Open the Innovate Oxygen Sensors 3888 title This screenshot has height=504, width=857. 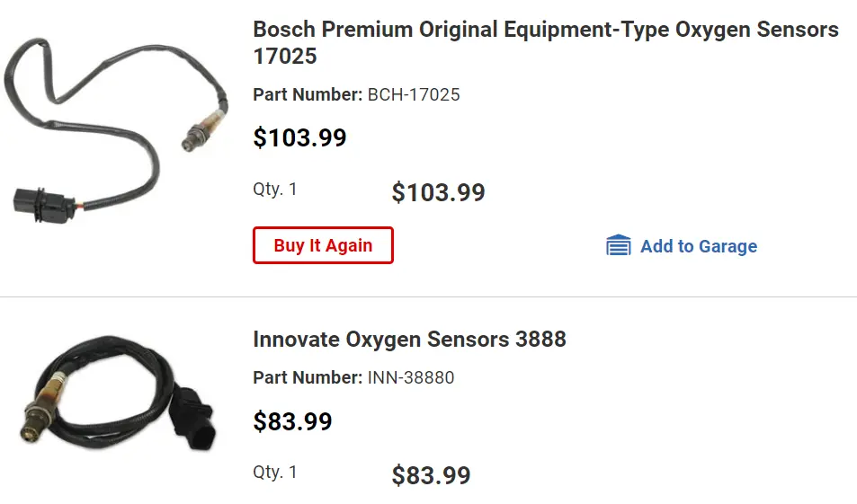click(x=409, y=339)
